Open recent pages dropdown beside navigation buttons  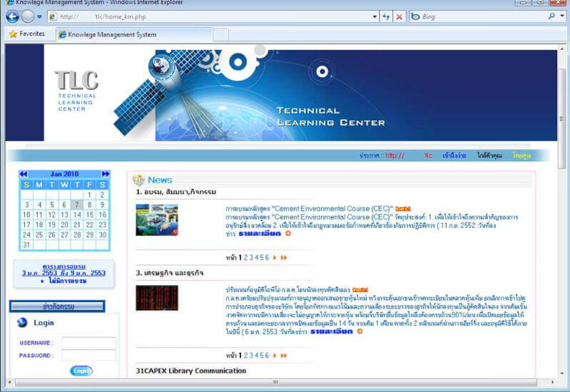40,16
